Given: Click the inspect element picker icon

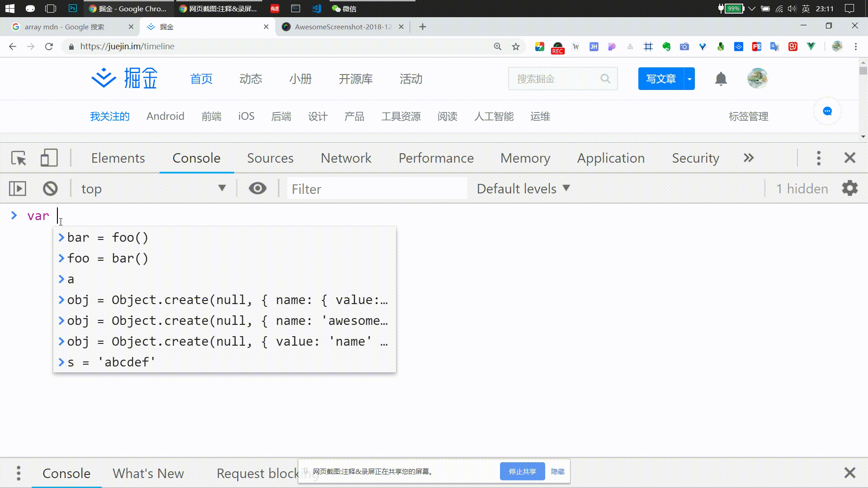Looking at the screenshot, I should 19,158.
